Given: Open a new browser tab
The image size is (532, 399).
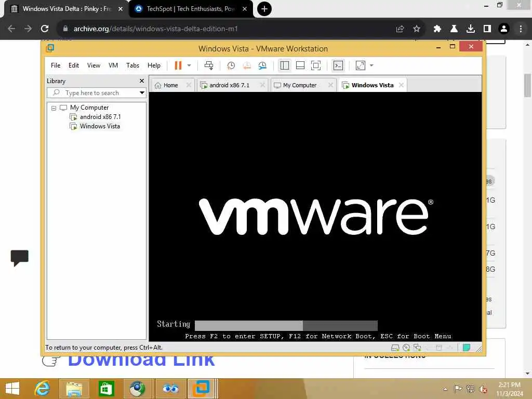Looking at the screenshot, I should (264, 9).
